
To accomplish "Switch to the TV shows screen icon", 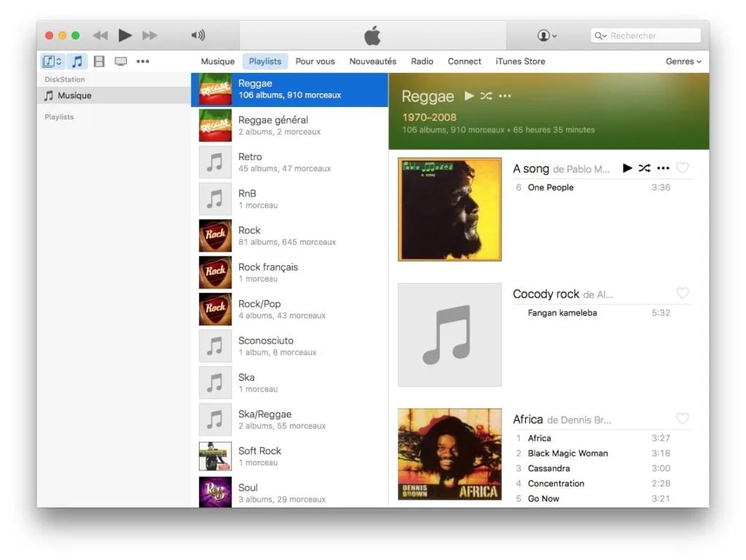I will [121, 61].
